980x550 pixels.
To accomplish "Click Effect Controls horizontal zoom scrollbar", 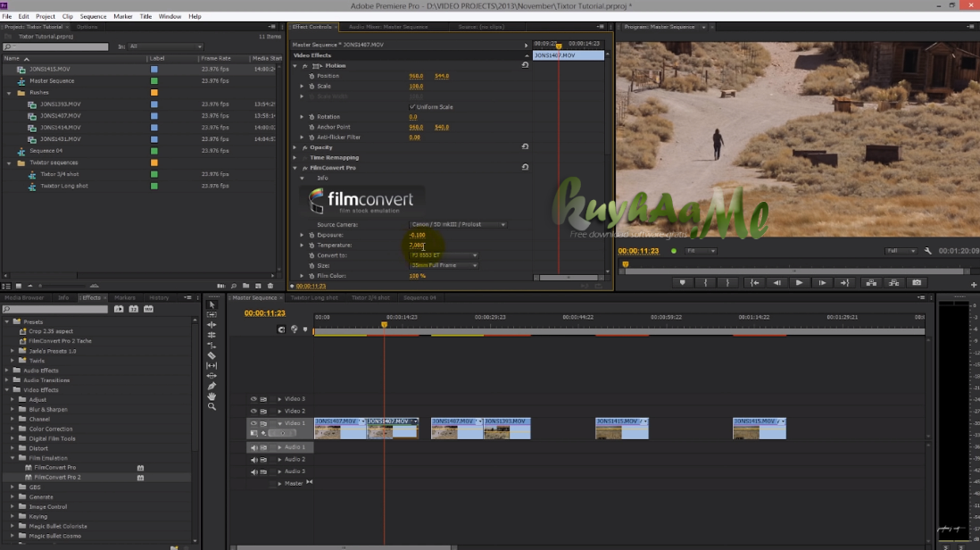I will (x=569, y=278).
